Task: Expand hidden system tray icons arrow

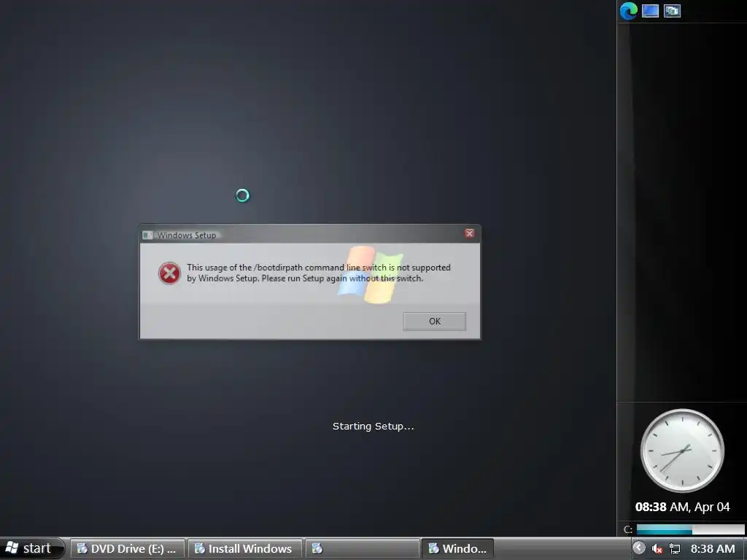Action: 639,548
